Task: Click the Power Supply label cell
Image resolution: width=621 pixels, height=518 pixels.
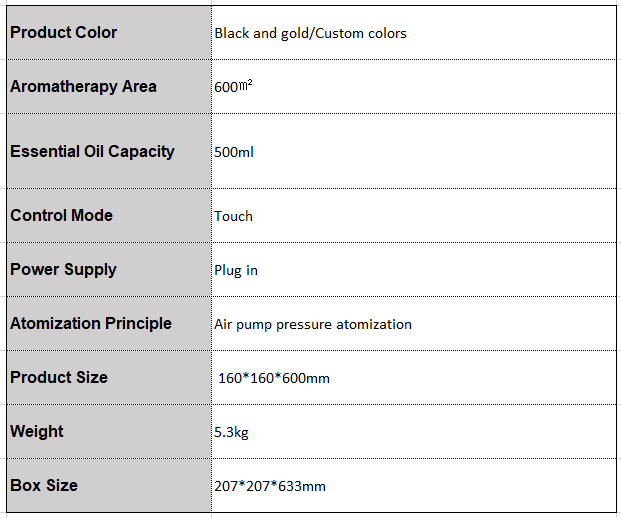Action: click(x=109, y=269)
